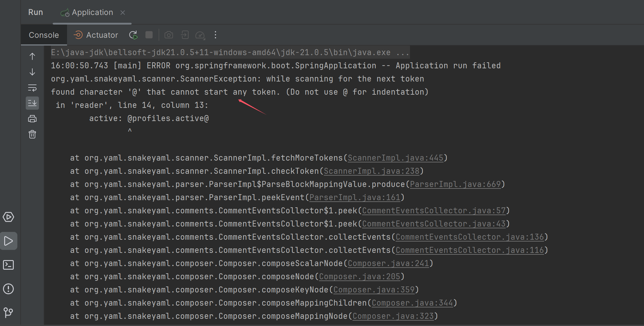Screen dimensions: 644x326
Task: Click the 'Application run failed' error line
Action: [276, 66]
